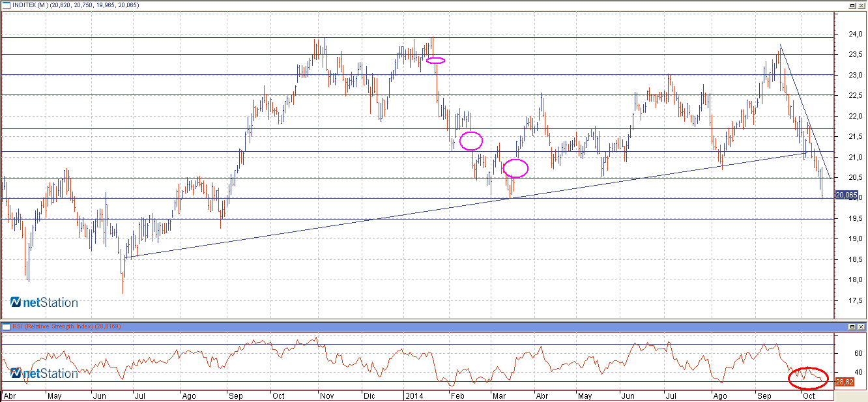Viewport: 868px width, 402px height.
Task: Click the 24,0 price axis label
Action: click(x=846, y=34)
